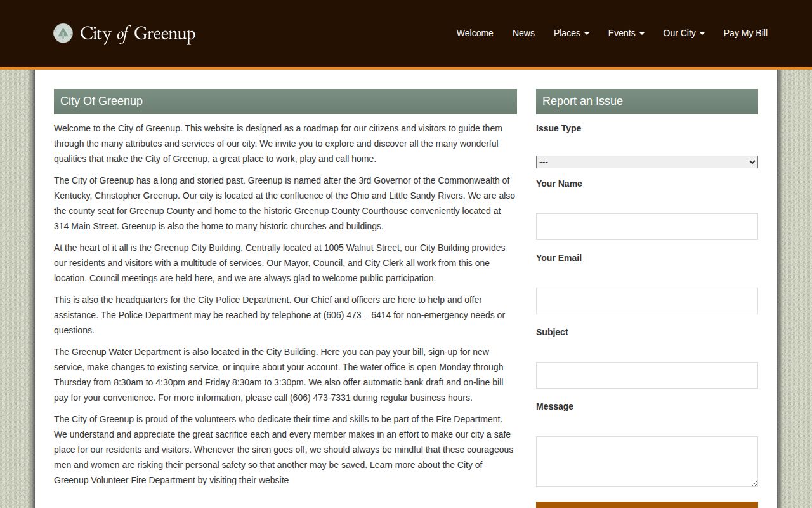Click the City of Greenup site title
This screenshot has height=508, width=812.
[x=138, y=34]
